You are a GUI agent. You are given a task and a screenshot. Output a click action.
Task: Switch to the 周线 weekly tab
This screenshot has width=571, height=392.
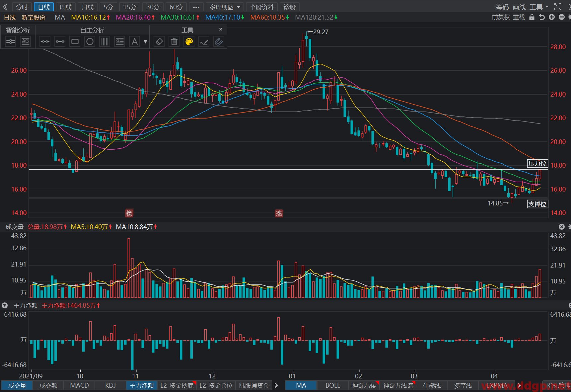click(66, 7)
